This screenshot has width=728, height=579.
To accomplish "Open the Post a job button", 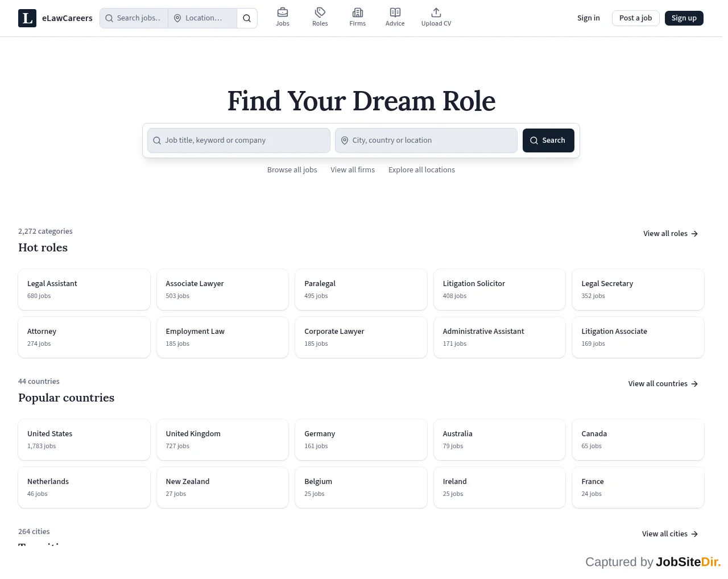I will (636, 18).
